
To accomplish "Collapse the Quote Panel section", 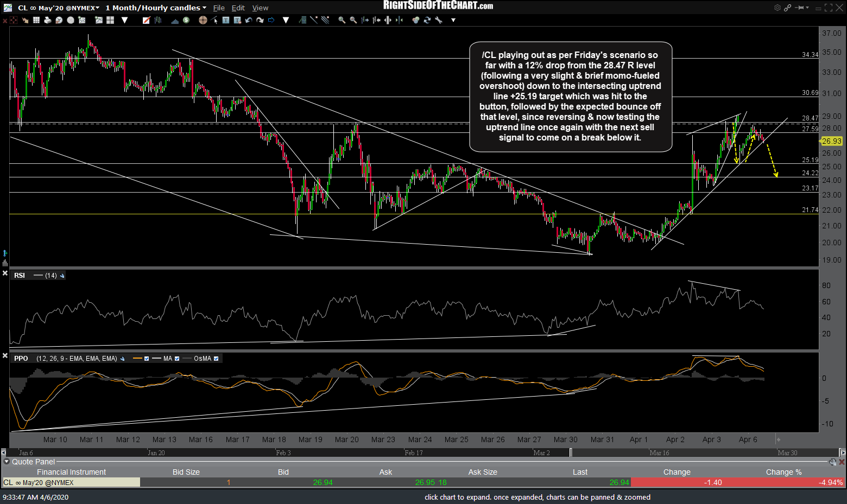I will tap(7, 462).
